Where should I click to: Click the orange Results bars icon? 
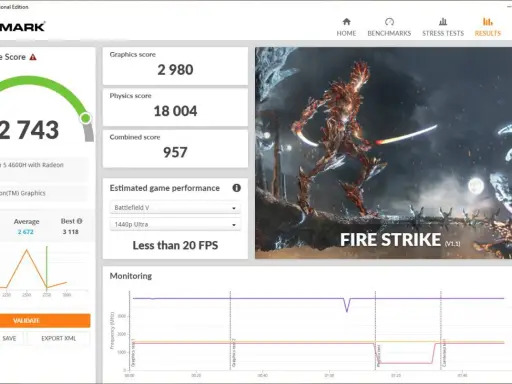[488, 22]
